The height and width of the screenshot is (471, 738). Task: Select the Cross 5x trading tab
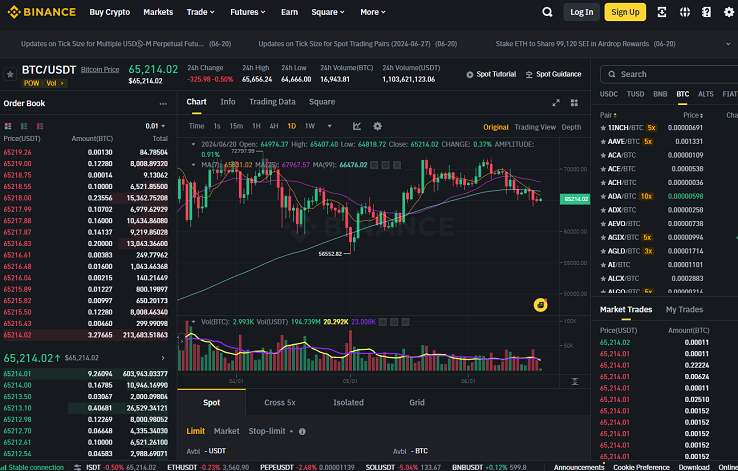point(280,402)
